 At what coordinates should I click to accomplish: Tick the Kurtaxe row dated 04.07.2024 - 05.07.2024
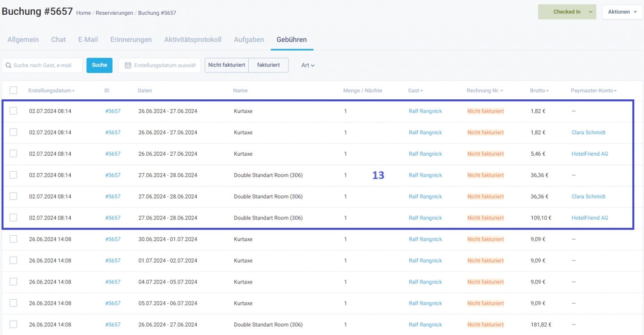(13, 282)
